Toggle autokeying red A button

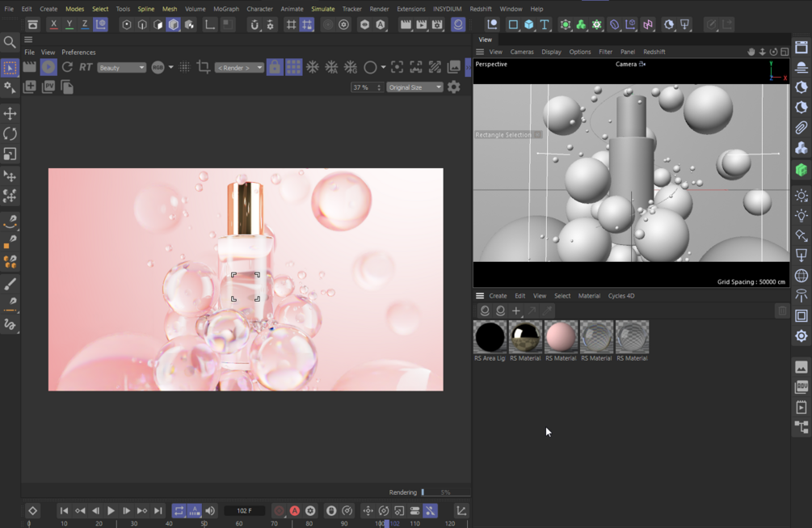pyautogui.click(x=295, y=511)
